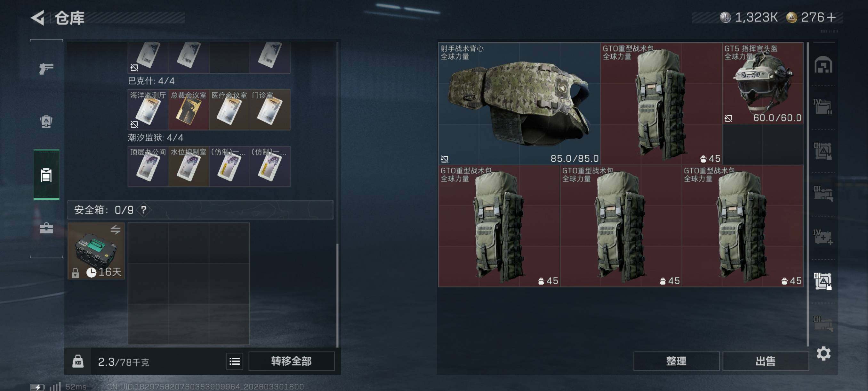Click the back arrow next to 仓库
The width and height of the screenshot is (868, 391).
click(x=38, y=18)
